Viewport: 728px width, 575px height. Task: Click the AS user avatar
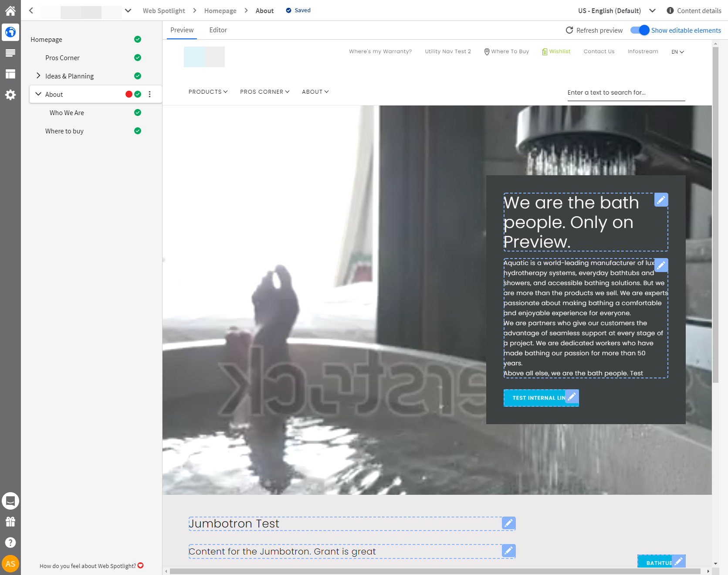click(x=10, y=564)
